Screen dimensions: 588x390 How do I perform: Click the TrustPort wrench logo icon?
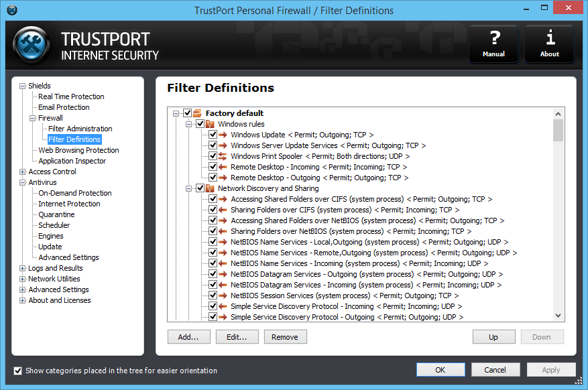pos(32,45)
